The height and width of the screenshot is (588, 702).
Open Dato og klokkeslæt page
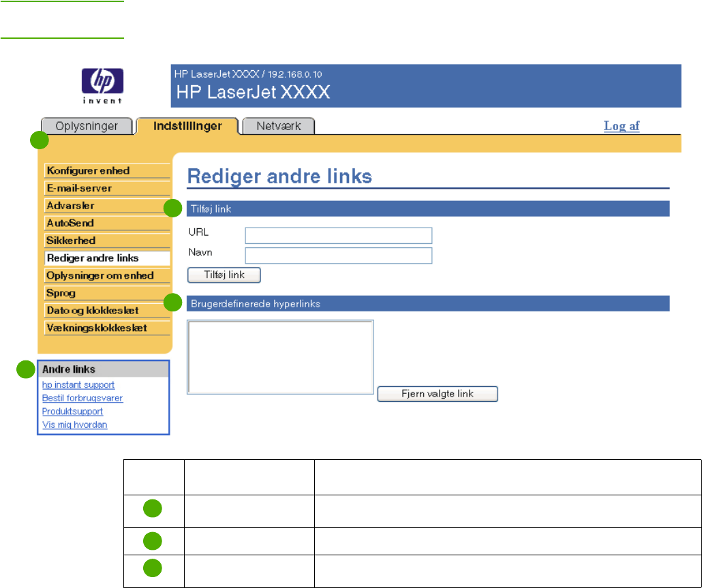point(108,310)
